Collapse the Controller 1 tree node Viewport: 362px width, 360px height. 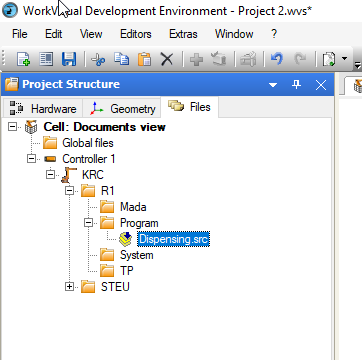(x=31, y=159)
